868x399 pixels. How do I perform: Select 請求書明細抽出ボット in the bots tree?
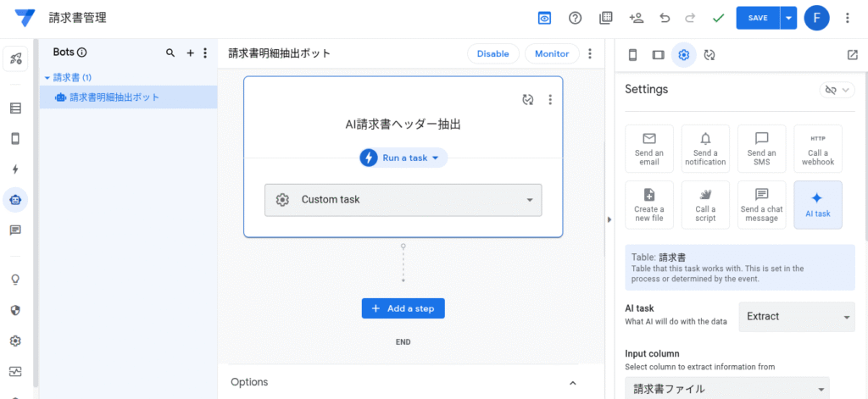(114, 97)
